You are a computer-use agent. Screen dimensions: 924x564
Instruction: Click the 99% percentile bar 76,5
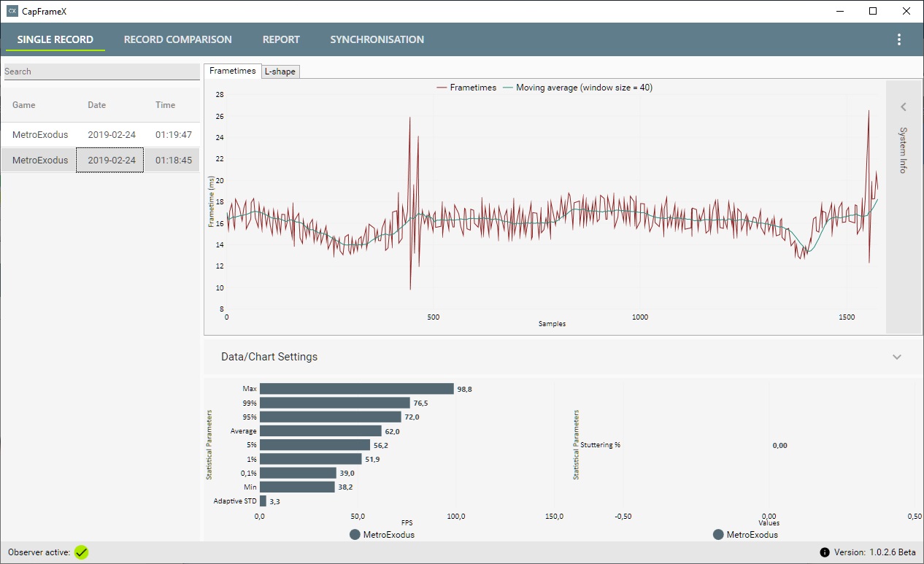click(335, 403)
